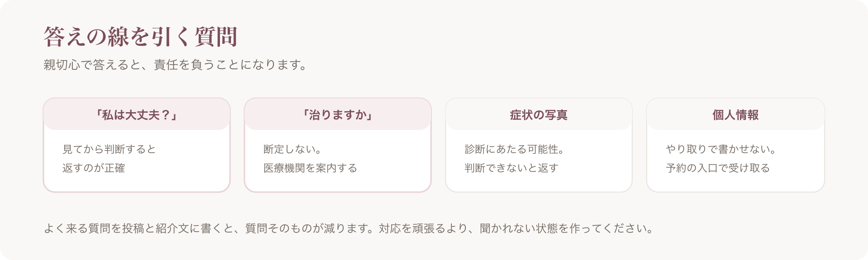Click the line 返すのが正確
Image resolution: width=868 pixels, height=260 pixels.
[x=94, y=168]
